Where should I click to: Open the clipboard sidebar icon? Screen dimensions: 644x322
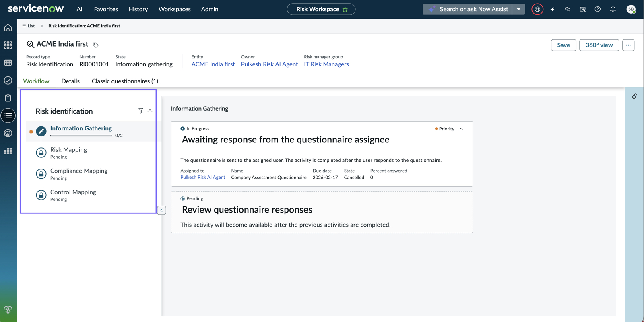pos(8,98)
